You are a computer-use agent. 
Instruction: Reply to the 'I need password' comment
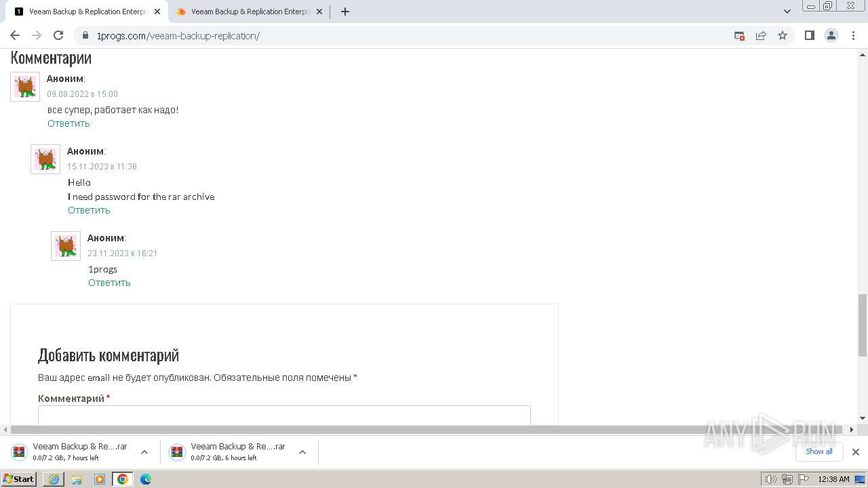point(89,210)
